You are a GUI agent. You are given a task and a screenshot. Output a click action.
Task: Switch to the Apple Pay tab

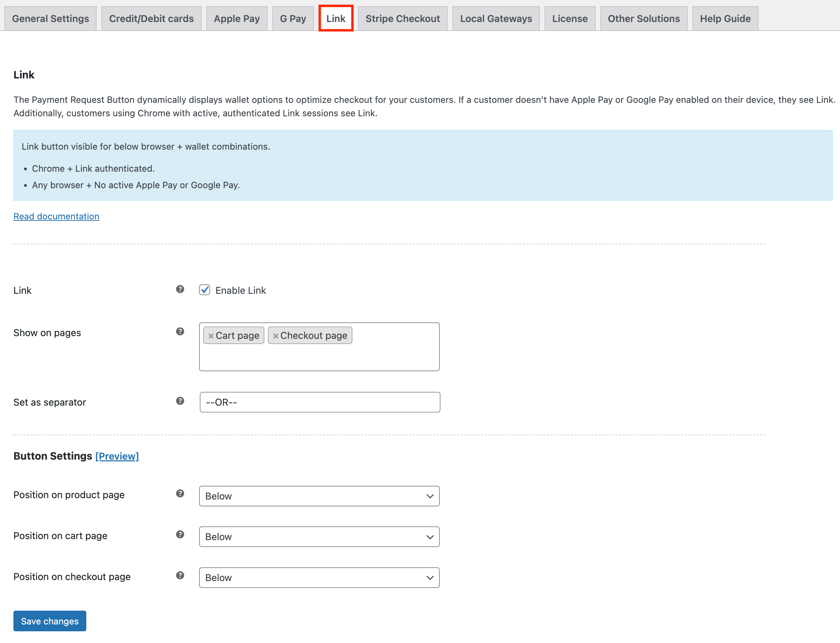point(237,18)
